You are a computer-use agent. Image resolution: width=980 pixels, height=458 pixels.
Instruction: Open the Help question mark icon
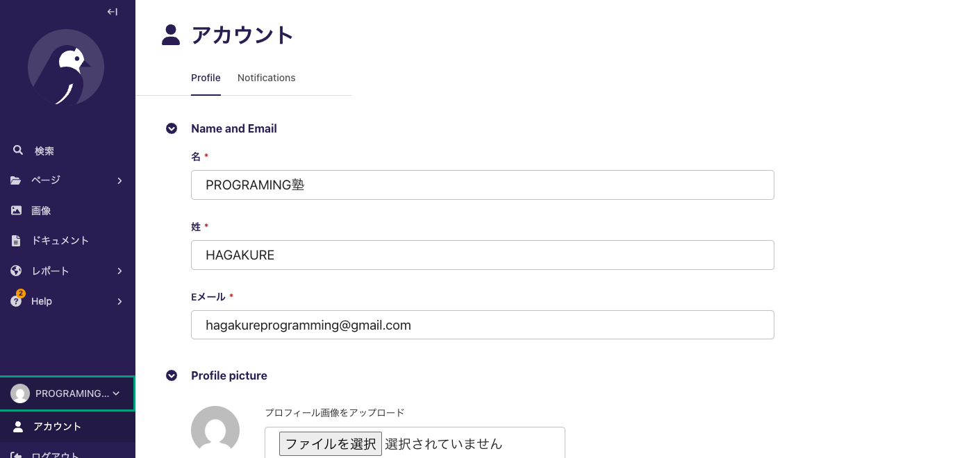15,301
